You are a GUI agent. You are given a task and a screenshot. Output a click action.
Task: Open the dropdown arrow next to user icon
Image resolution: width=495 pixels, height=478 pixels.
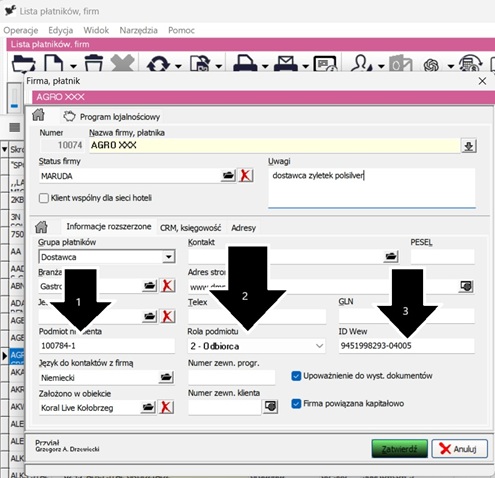[x=381, y=66]
